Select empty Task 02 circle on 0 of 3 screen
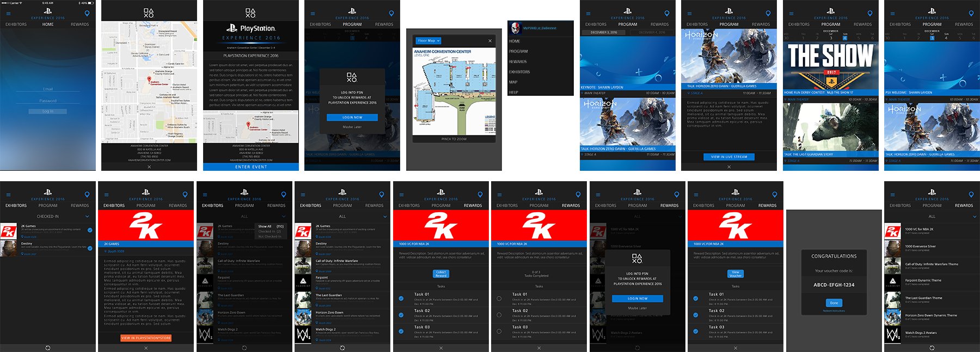 point(499,315)
